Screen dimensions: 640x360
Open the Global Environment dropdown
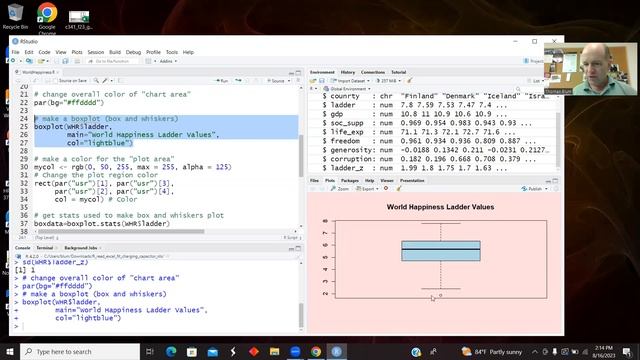click(347, 89)
